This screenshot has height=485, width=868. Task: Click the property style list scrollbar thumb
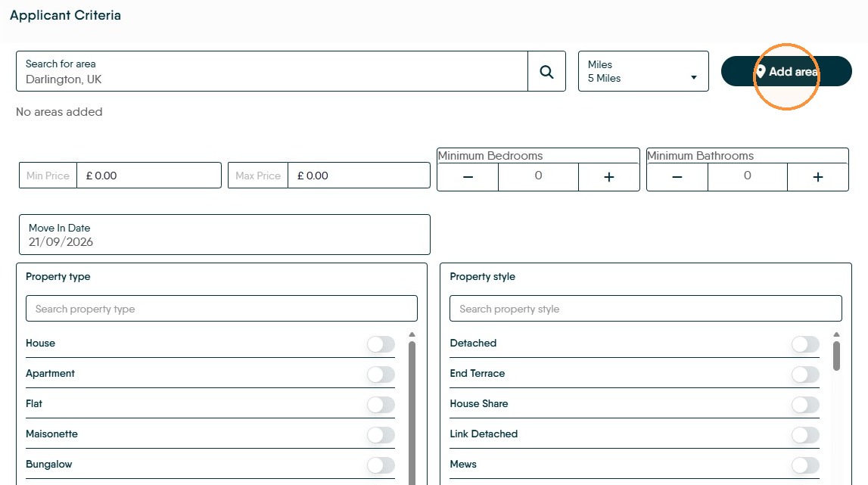click(x=836, y=356)
